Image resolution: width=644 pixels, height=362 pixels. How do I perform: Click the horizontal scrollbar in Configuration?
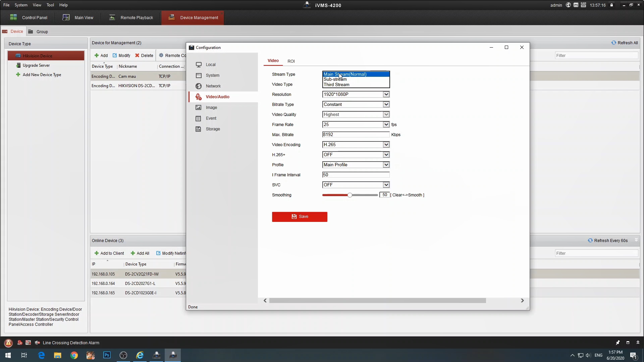[x=377, y=301]
